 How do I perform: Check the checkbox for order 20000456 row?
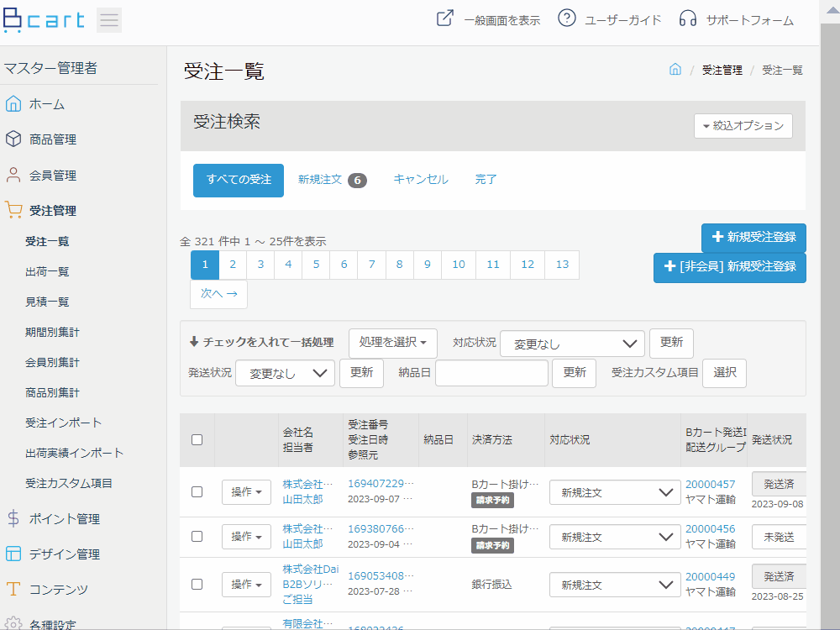click(x=197, y=536)
